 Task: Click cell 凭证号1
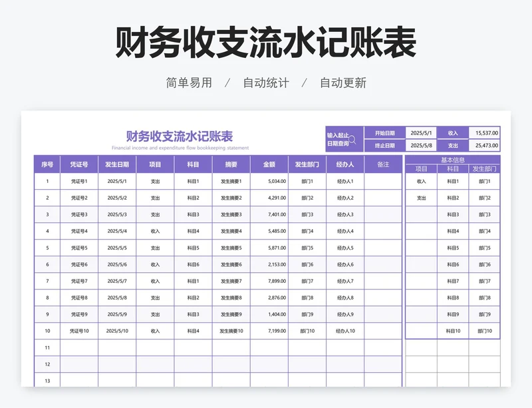(79, 182)
